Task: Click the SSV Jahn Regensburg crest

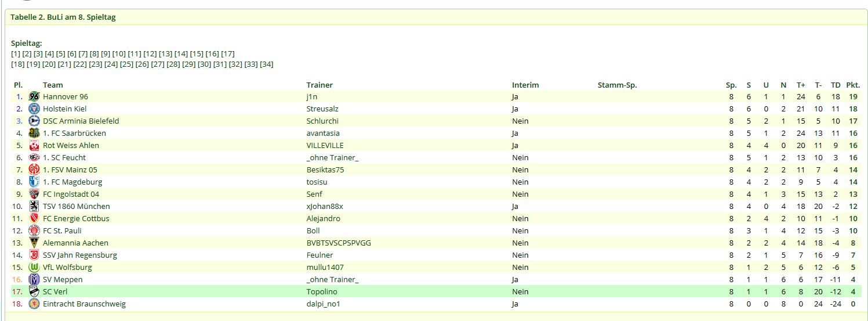Action: click(34, 255)
